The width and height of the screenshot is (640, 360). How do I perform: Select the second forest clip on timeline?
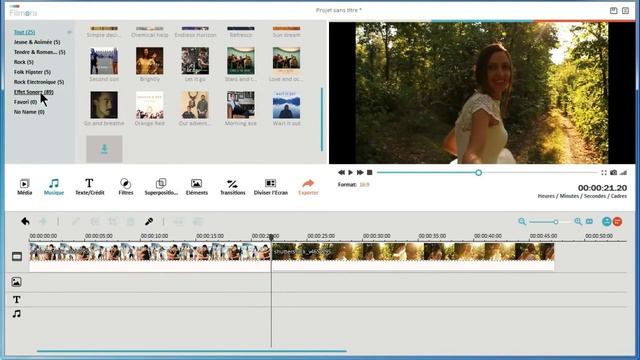click(x=413, y=256)
